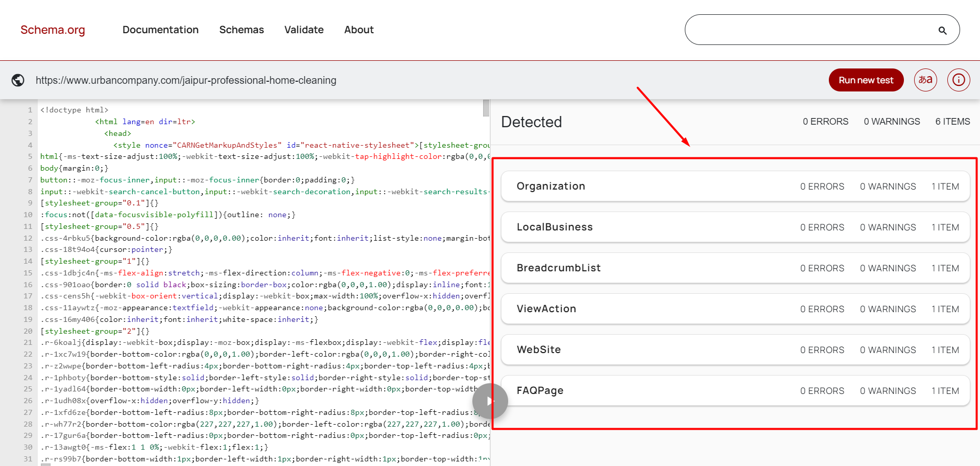Screen dimensions: 980x466
Task: Click the round play button on code panel
Action: tap(490, 401)
